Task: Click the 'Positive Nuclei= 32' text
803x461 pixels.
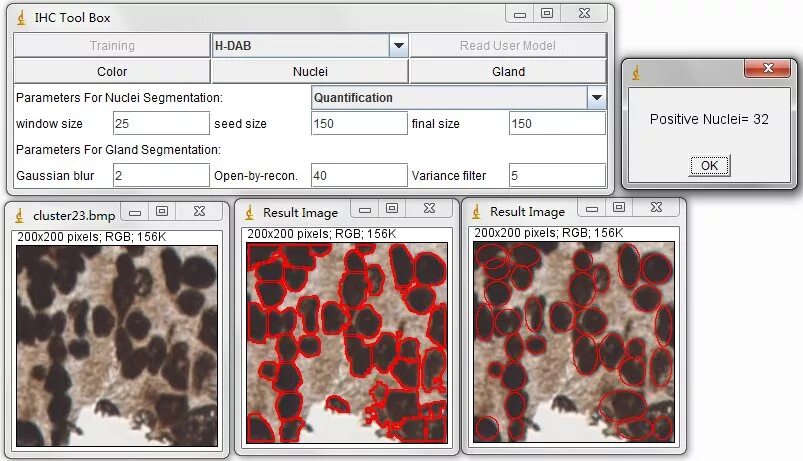Action: click(x=709, y=119)
